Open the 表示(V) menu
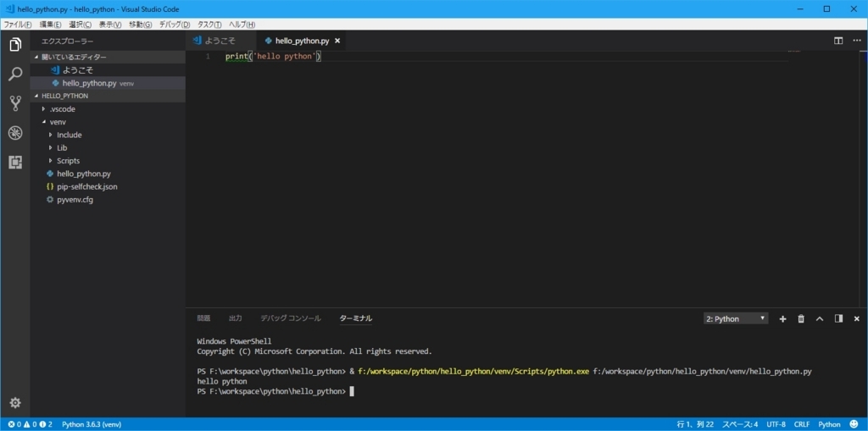The image size is (868, 431). (110, 25)
